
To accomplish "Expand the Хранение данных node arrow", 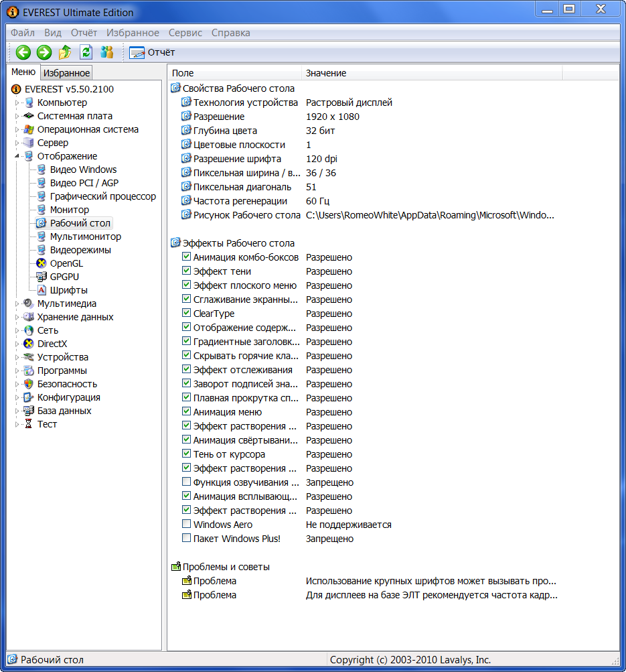I will coord(17,317).
